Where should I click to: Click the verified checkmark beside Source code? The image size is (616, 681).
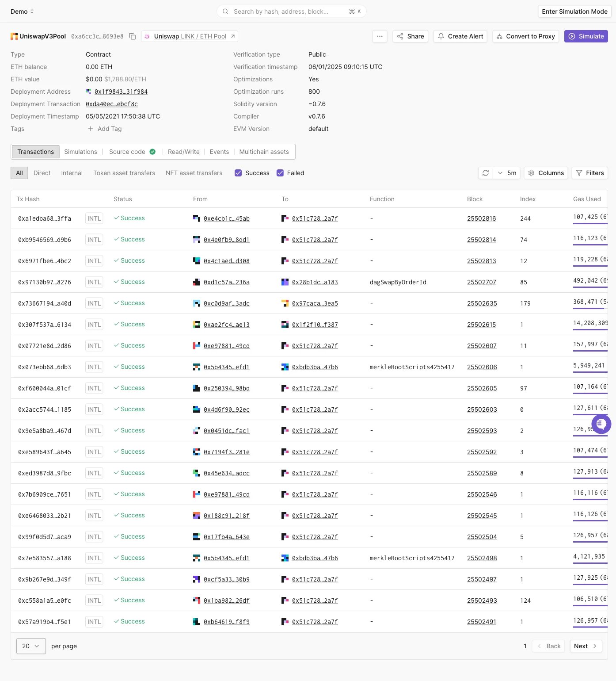(x=152, y=152)
